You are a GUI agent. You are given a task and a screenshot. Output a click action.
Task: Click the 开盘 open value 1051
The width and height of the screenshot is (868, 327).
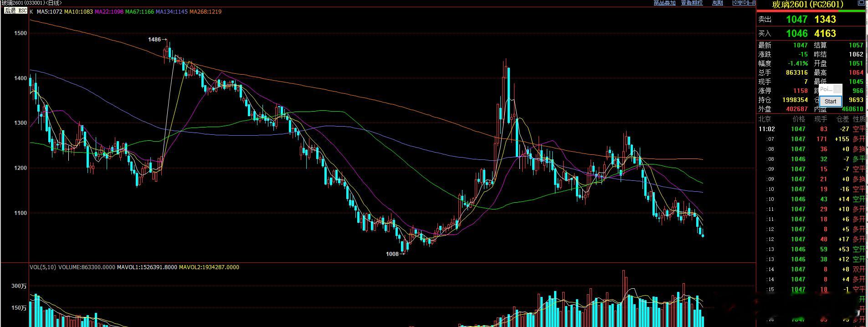click(856, 63)
